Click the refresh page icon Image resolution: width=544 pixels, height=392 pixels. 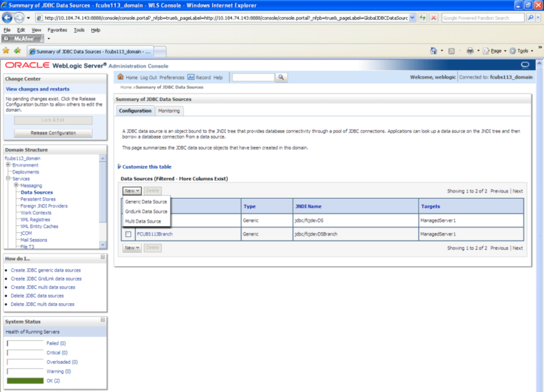[x=422, y=17]
